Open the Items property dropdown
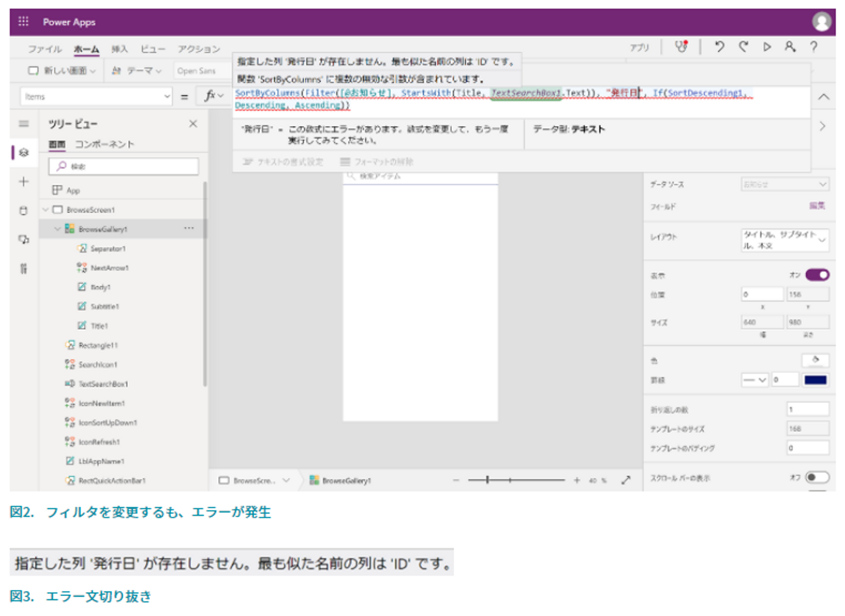Screen dimensions: 845x616 click(167, 96)
